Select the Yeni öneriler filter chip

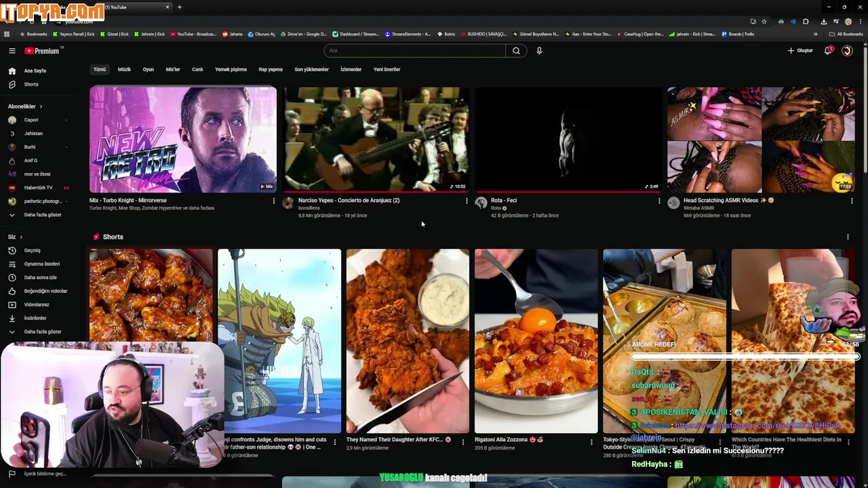coord(387,69)
